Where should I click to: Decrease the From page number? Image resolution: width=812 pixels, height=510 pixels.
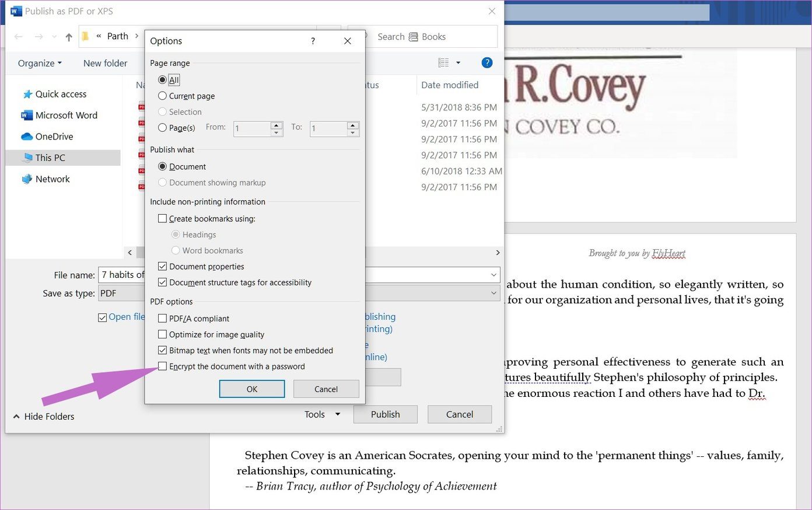coord(276,132)
